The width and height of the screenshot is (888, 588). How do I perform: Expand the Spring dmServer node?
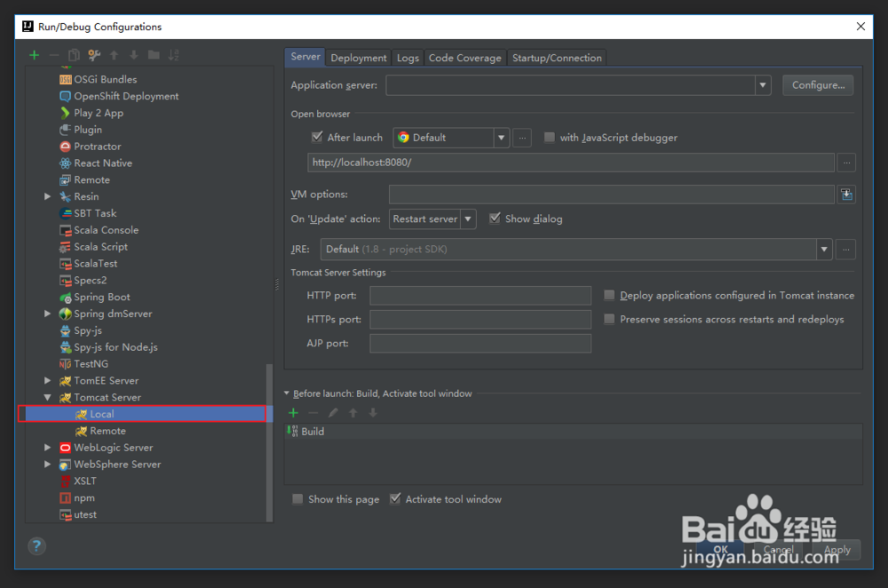pyautogui.click(x=48, y=314)
